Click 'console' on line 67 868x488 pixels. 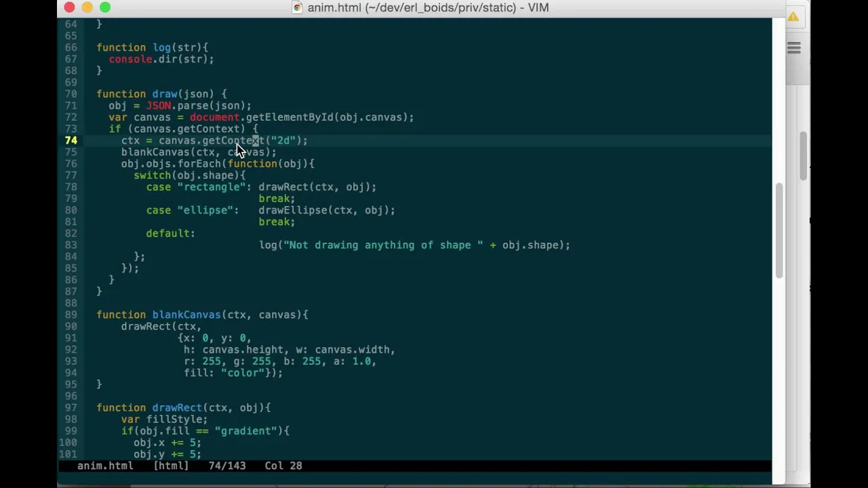coord(130,59)
